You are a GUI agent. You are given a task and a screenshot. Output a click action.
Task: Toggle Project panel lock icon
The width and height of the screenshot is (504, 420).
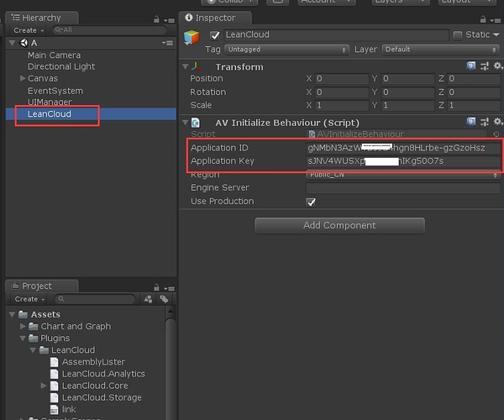(156, 287)
